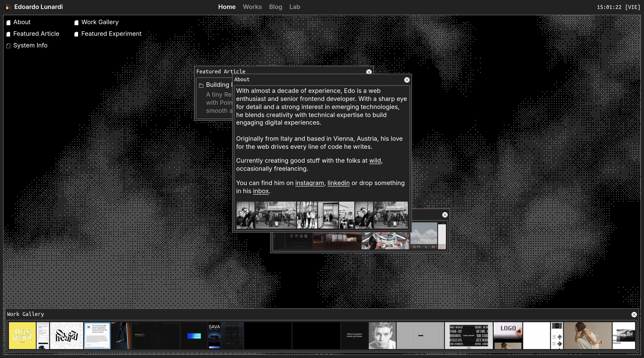Toggle the Featured Article file icon
The width and height of the screenshot is (644, 358).
[x=8, y=34]
